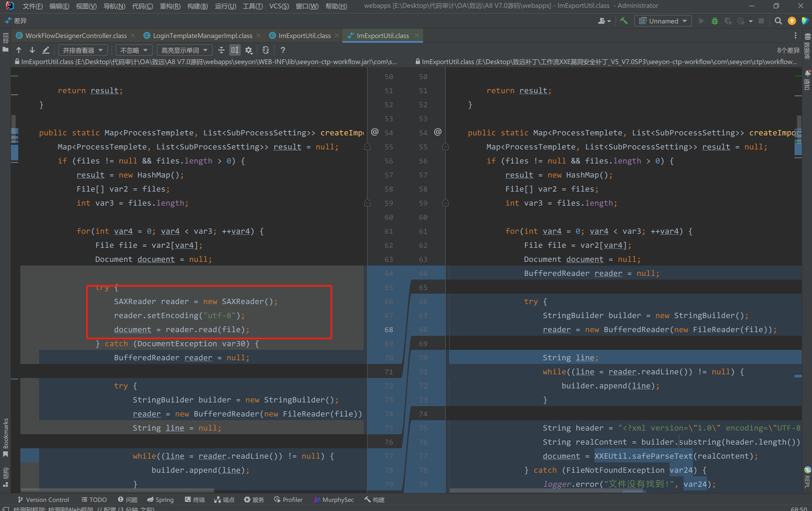This screenshot has height=511, width=812.
Task: Open the 重构(R) refactor menu
Action: pos(170,6)
